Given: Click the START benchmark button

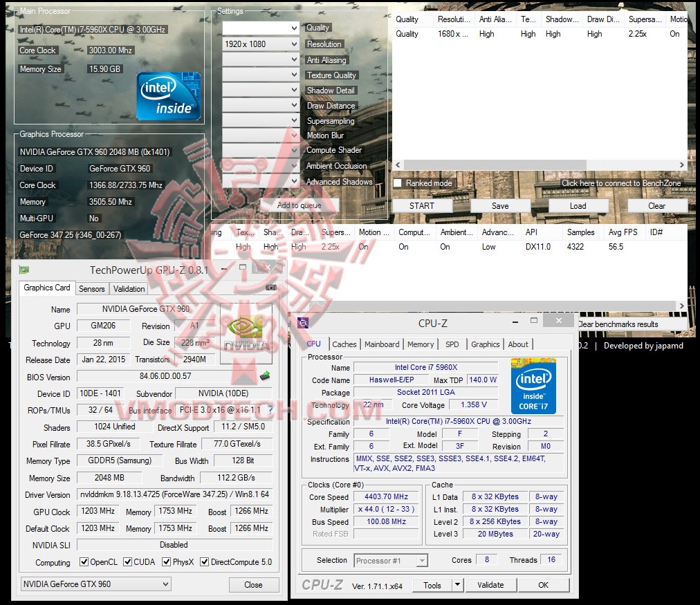Looking at the screenshot, I should (422, 205).
